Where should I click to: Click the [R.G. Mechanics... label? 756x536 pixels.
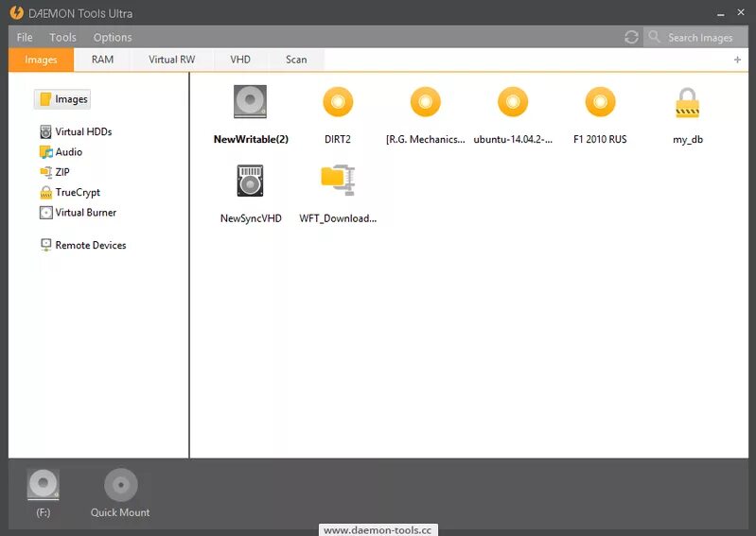point(425,139)
